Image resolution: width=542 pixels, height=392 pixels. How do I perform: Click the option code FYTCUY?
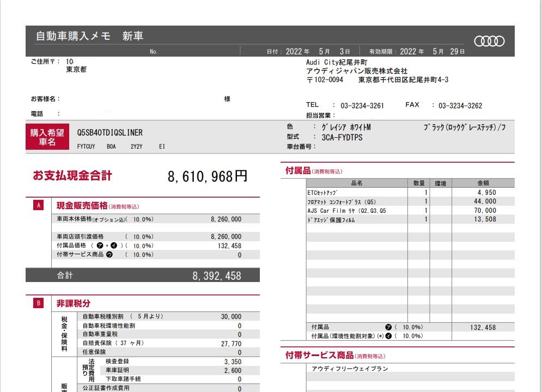point(86,146)
